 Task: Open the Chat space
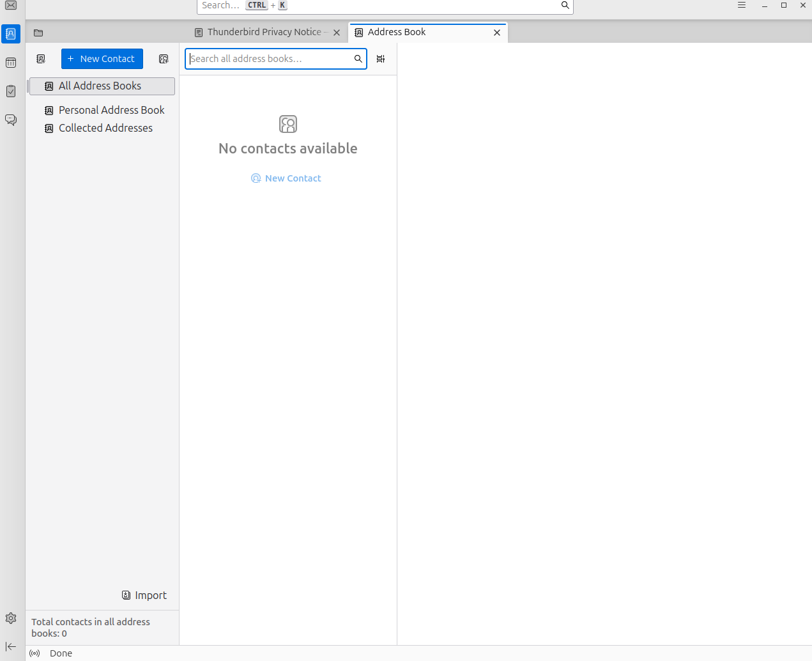click(11, 120)
